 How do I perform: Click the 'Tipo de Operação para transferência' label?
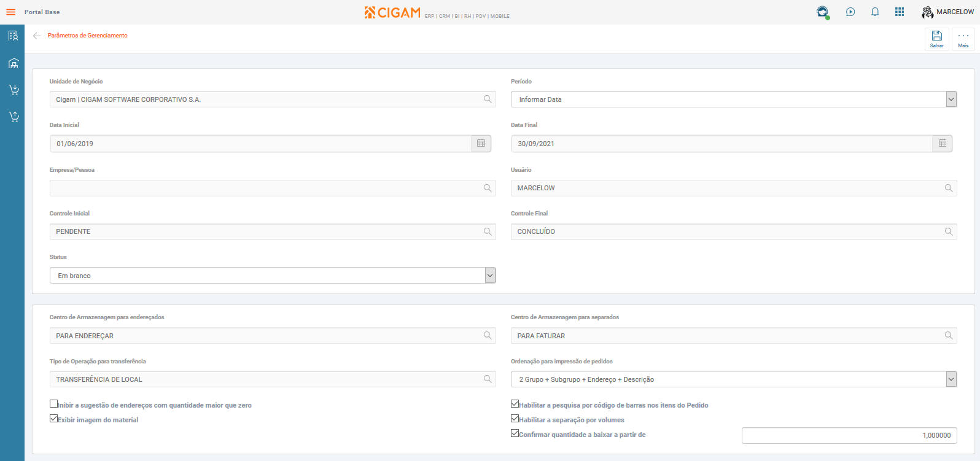point(98,362)
